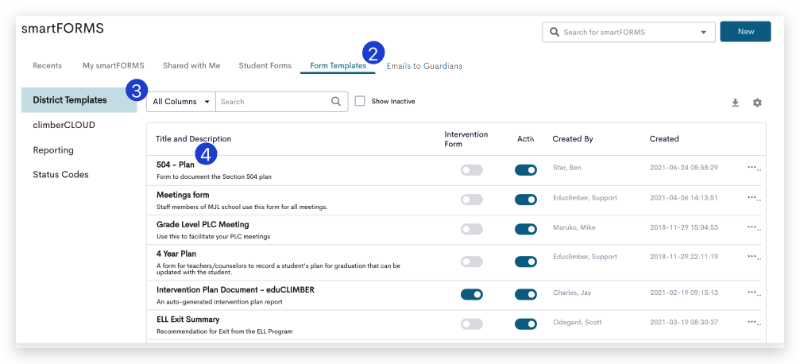The image size is (800, 364).
Task: Check the Show Inactive checkbox
Action: [x=360, y=101]
